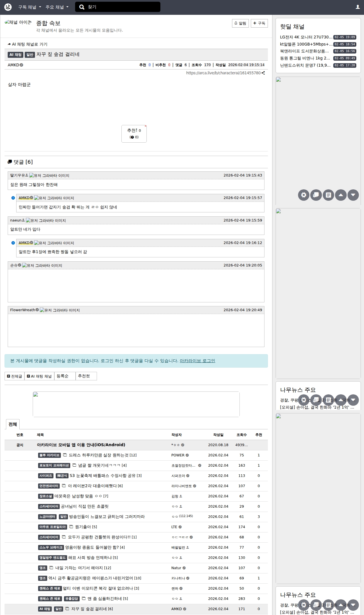Click the 일반 badge in the post title
364x615 pixels.
[x=30, y=55]
